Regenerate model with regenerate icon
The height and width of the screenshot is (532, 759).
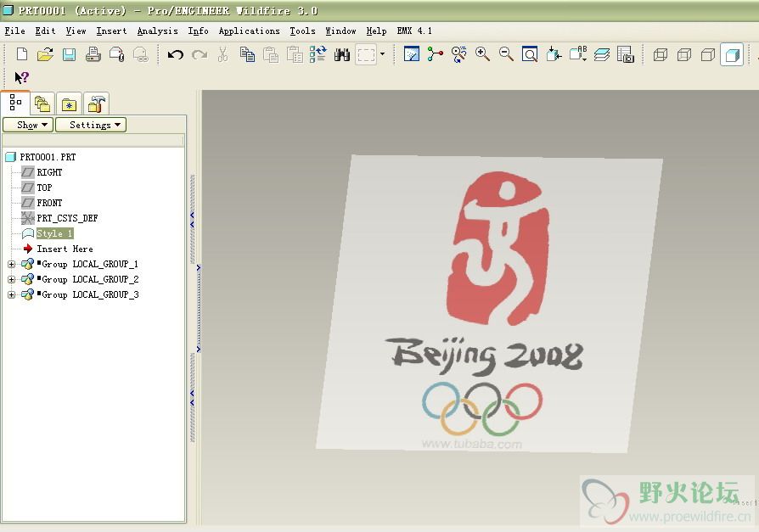[318, 54]
